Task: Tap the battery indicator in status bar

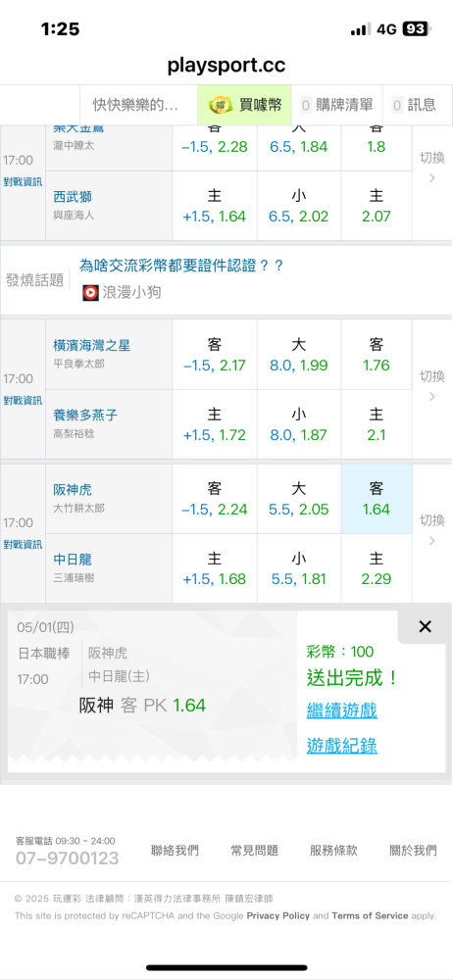Action: [x=416, y=28]
